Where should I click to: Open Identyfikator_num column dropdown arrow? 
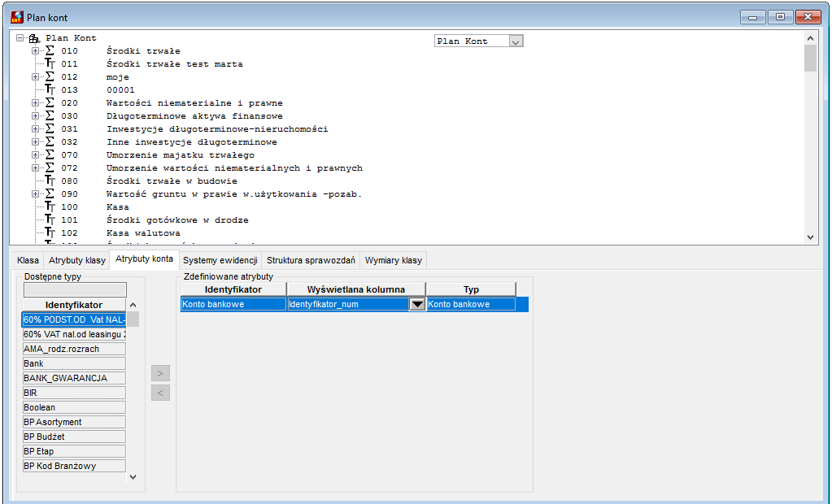click(x=417, y=304)
